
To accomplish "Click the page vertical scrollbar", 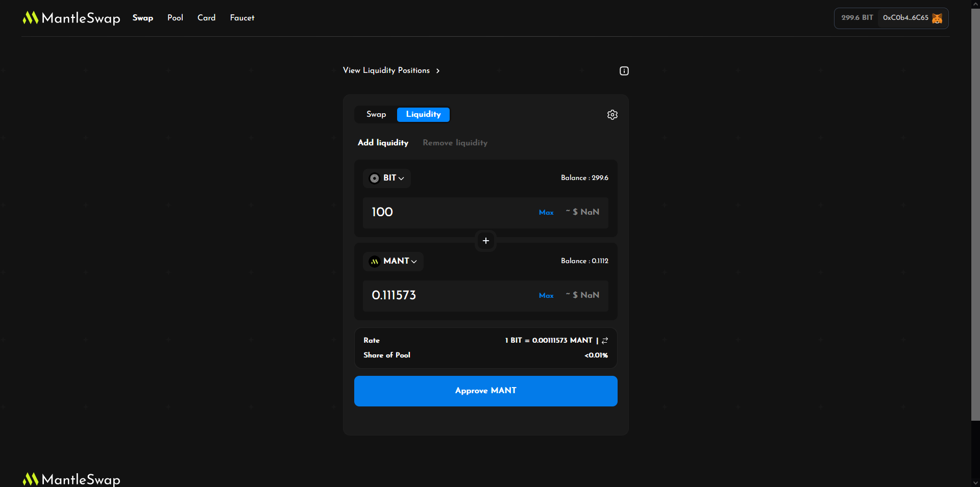I will [x=975, y=214].
